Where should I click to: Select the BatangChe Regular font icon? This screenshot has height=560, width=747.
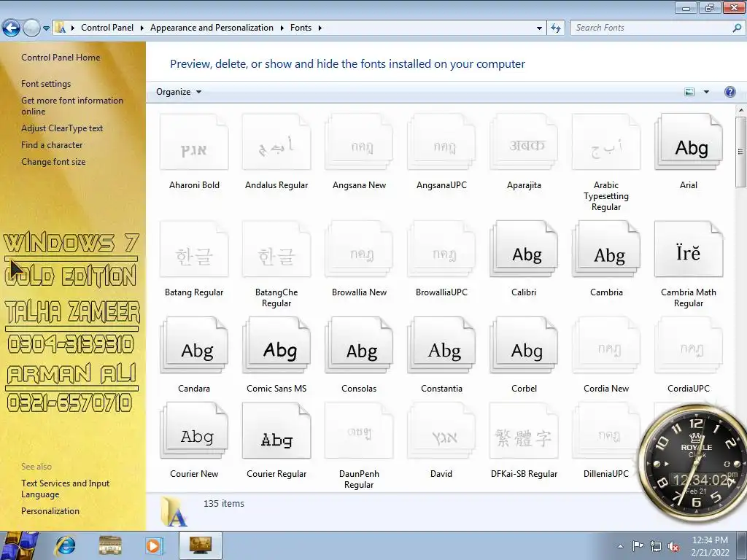[276, 249]
